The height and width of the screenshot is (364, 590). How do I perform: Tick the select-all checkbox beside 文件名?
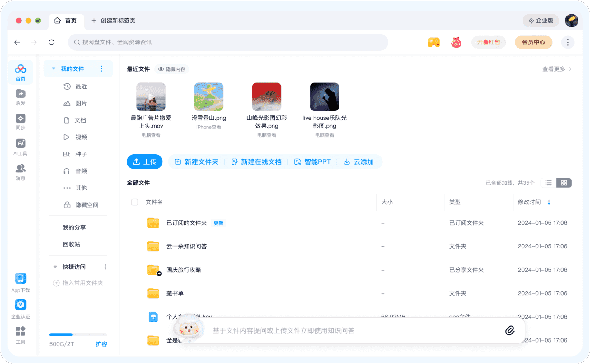134,202
